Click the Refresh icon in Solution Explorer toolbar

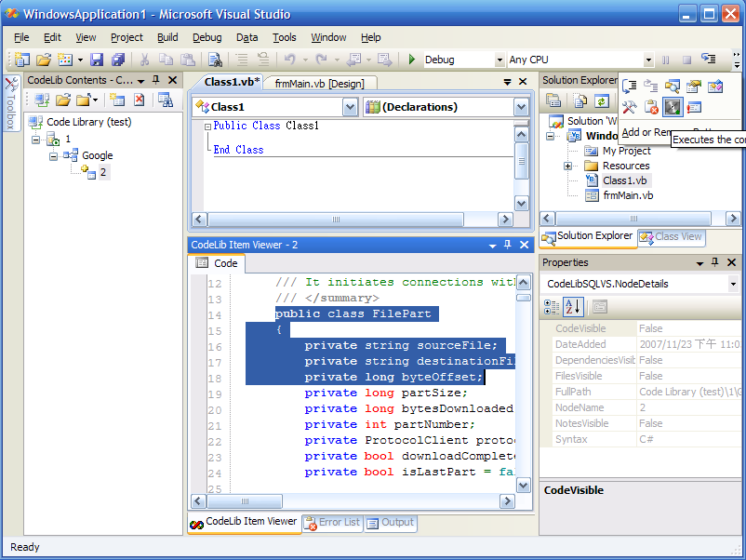[602, 100]
